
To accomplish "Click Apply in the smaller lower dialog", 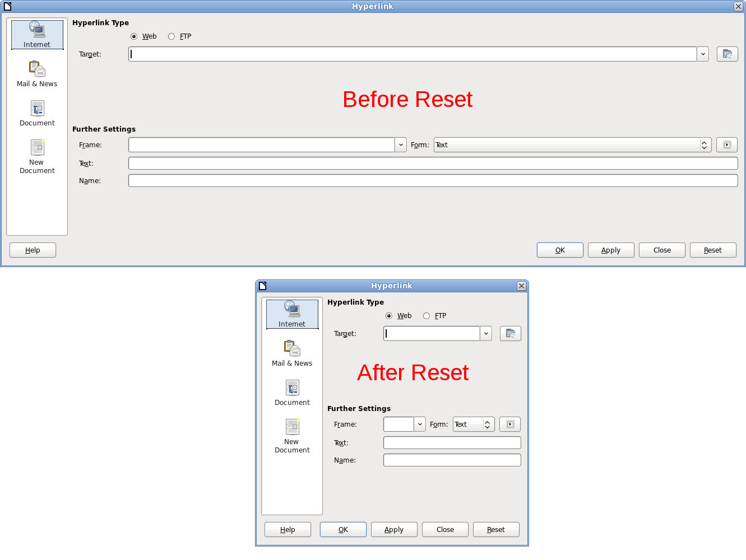I will coord(394,530).
